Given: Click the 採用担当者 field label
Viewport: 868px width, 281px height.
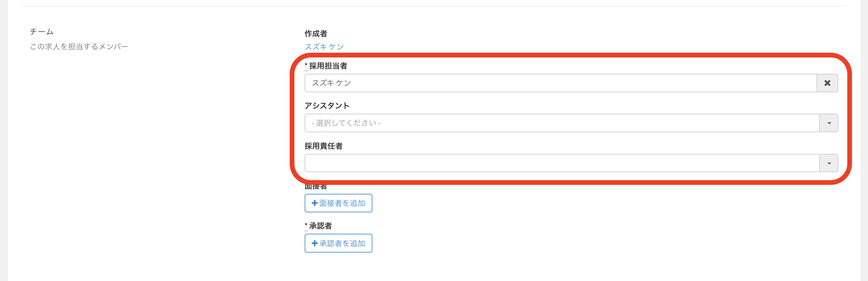Looking at the screenshot, I should 328,66.
